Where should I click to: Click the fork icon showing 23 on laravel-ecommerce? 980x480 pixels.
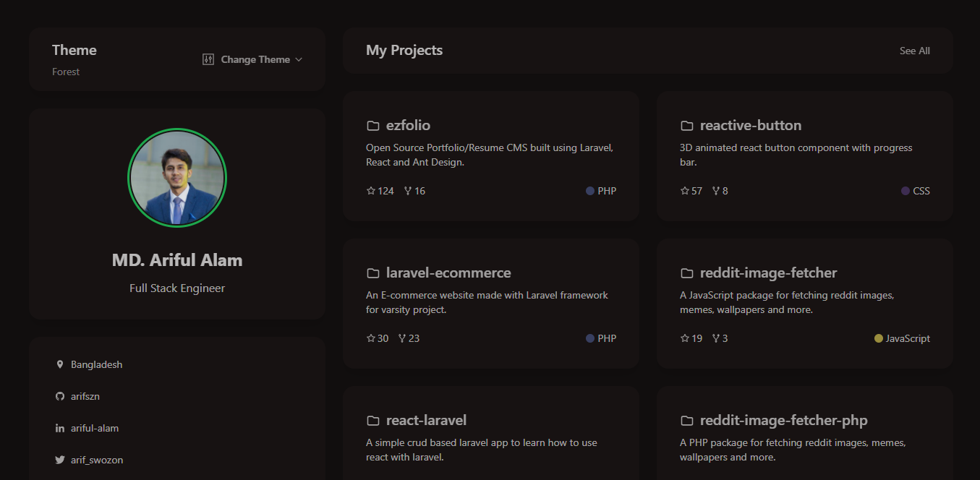click(401, 338)
